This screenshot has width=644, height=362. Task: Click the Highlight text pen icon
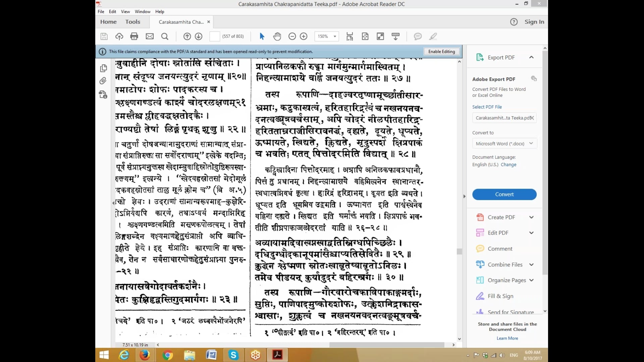[433, 36]
